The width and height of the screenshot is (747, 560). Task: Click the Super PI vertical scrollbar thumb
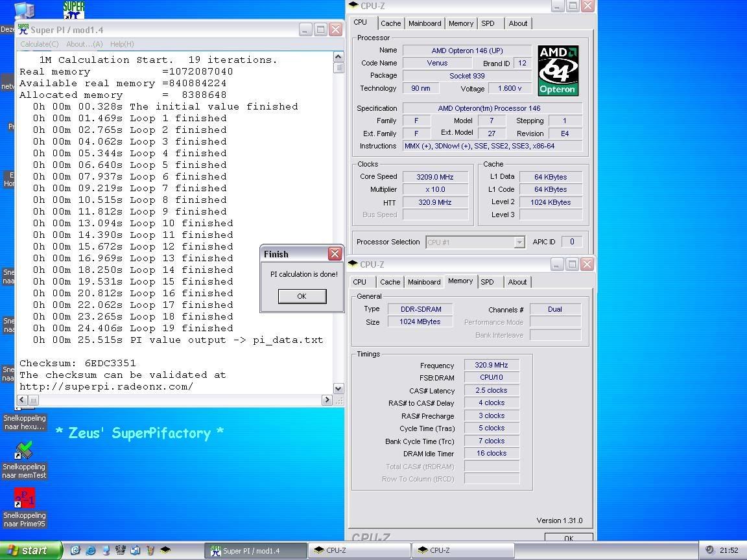point(338,67)
